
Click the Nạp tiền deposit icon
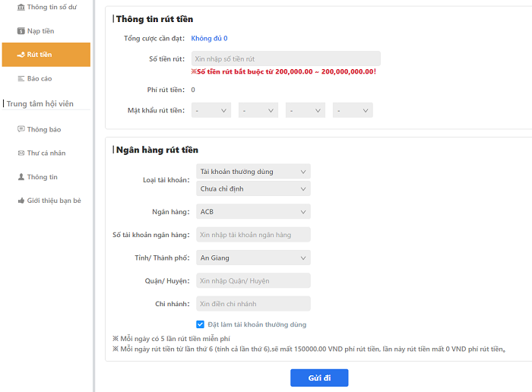(x=21, y=31)
